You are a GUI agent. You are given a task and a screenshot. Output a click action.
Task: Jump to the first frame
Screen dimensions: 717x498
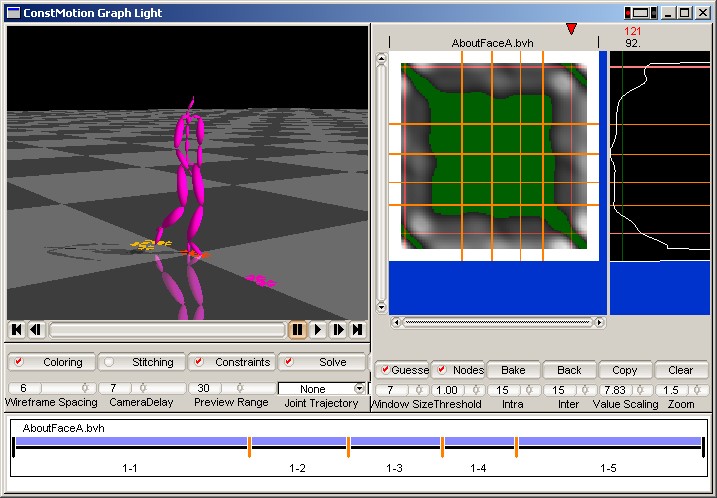coord(17,329)
